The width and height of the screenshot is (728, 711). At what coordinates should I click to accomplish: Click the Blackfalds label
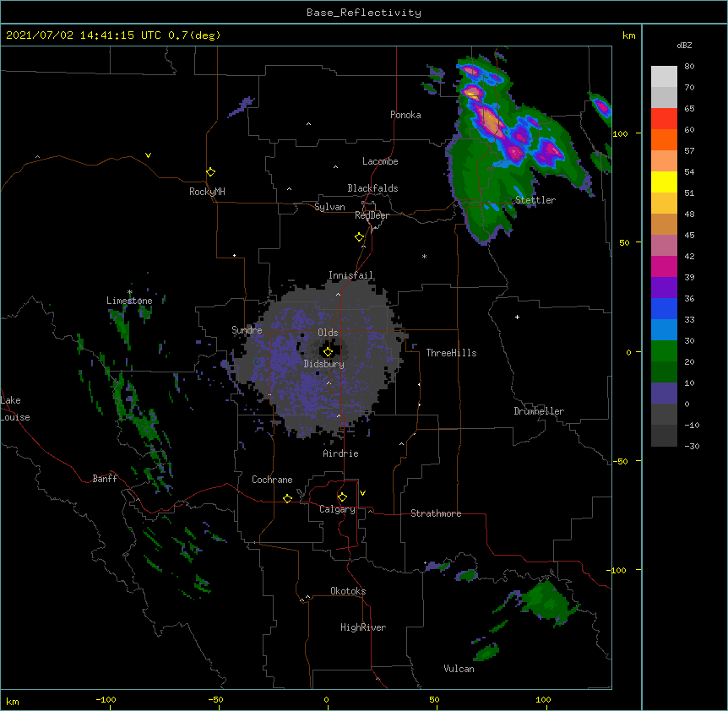[372, 188]
